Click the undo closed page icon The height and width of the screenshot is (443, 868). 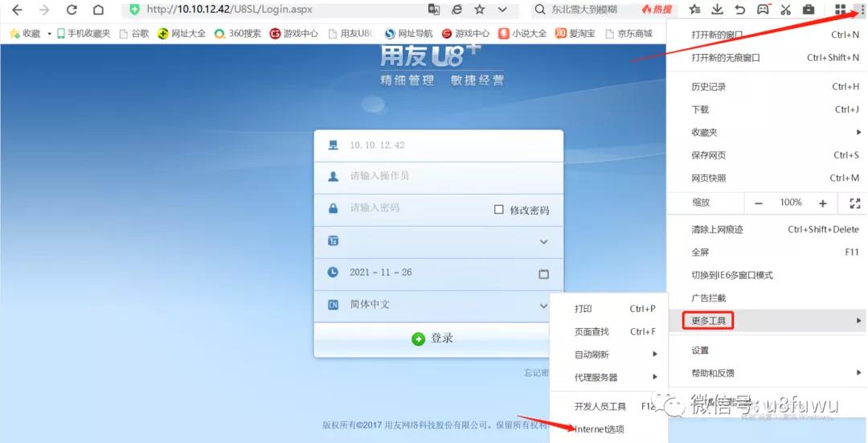(x=740, y=10)
